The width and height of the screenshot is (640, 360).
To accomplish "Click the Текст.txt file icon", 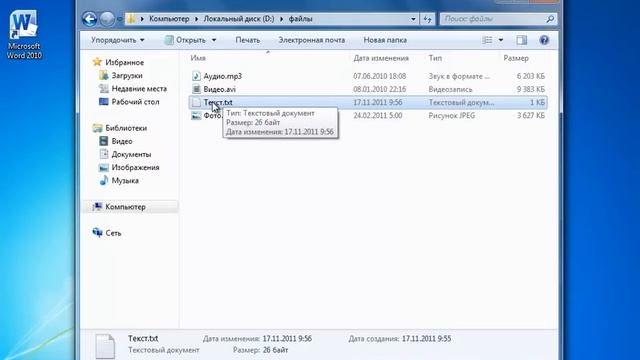I will [196, 102].
